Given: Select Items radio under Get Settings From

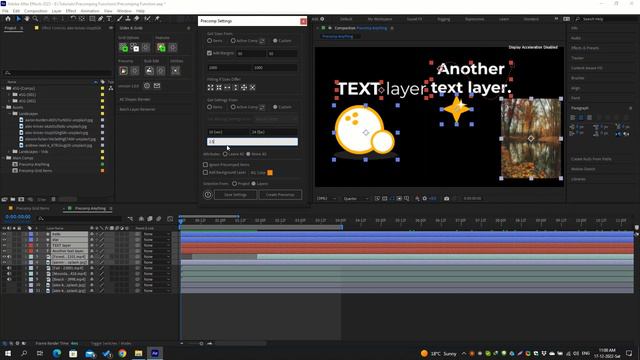Looking at the screenshot, I should (x=209, y=107).
